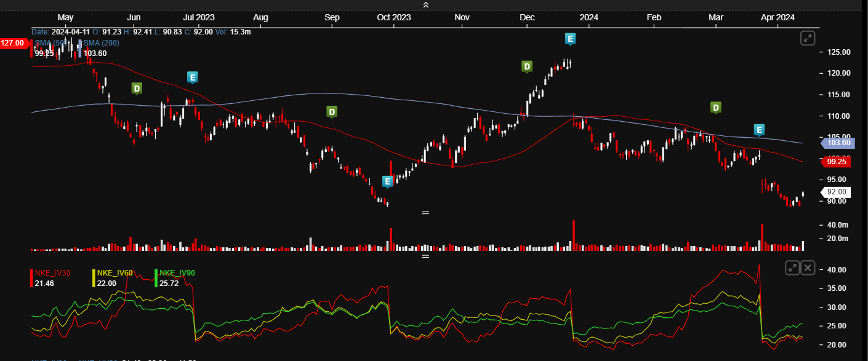Viewport: 868px width, 361px height.
Task: Click the 125.00 price axis label
Action: pos(840,52)
